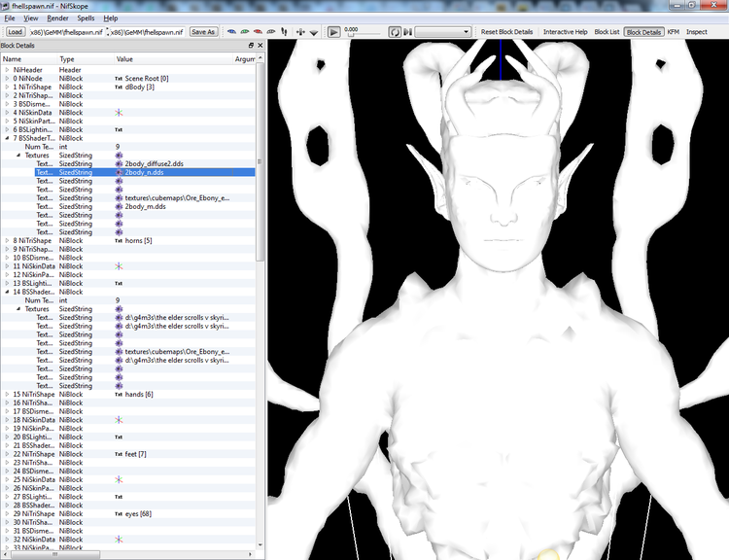Click the Save As button
This screenshot has width=729, height=560.
click(203, 32)
